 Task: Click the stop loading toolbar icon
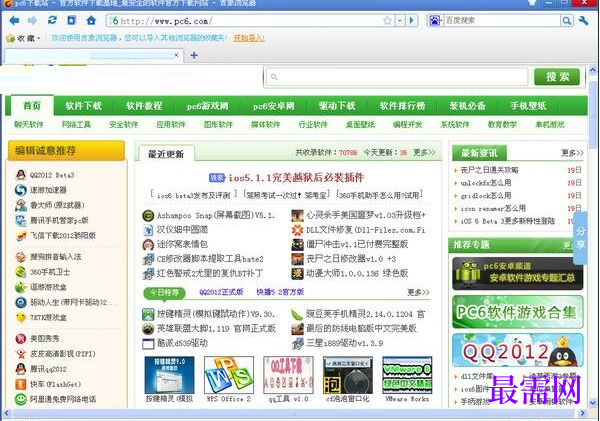(72, 20)
